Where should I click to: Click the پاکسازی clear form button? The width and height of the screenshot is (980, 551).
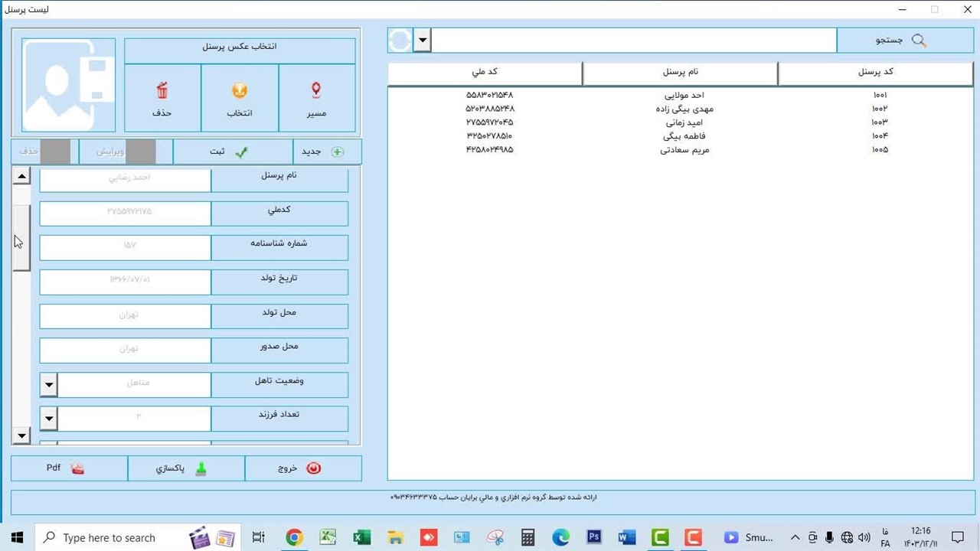click(x=186, y=468)
